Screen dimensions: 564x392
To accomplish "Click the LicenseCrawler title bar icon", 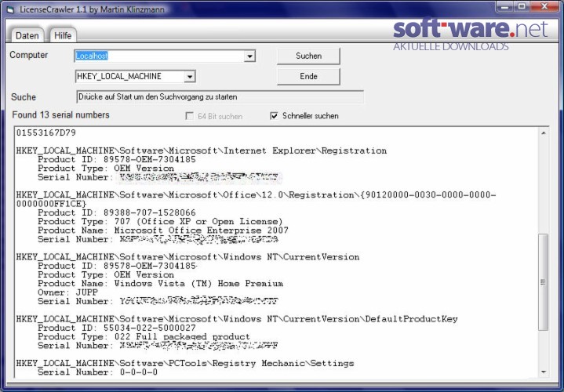I will pyautogui.click(x=9, y=9).
